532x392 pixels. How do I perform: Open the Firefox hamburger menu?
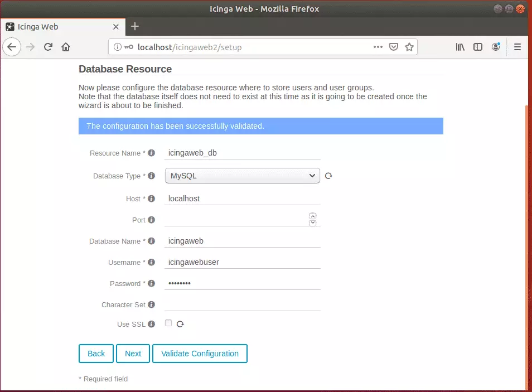518,47
